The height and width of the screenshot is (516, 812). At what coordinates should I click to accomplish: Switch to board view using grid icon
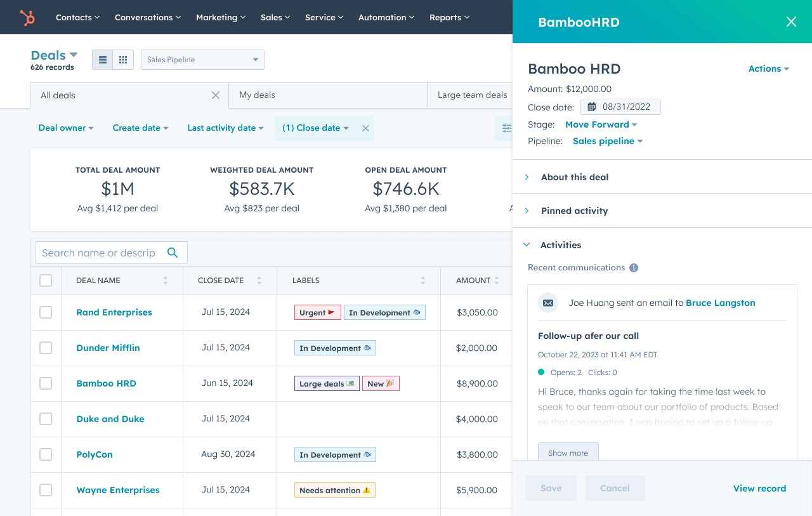[x=123, y=59]
